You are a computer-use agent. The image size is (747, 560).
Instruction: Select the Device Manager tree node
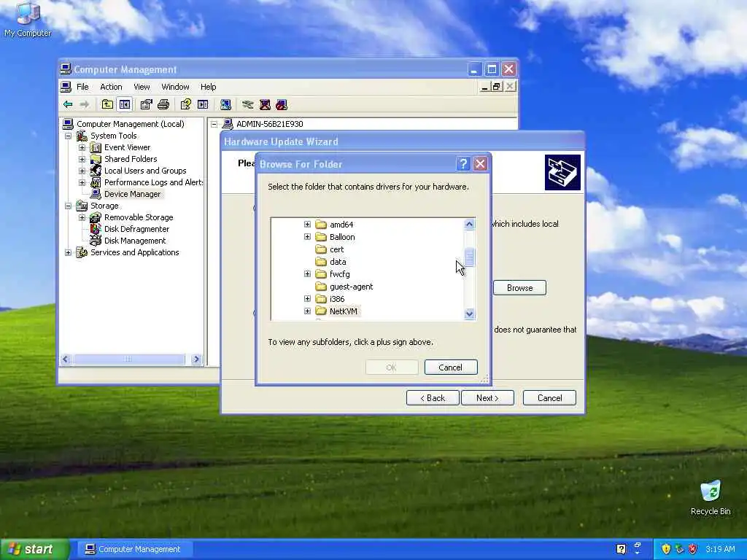pyautogui.click(x=133, y=194)
